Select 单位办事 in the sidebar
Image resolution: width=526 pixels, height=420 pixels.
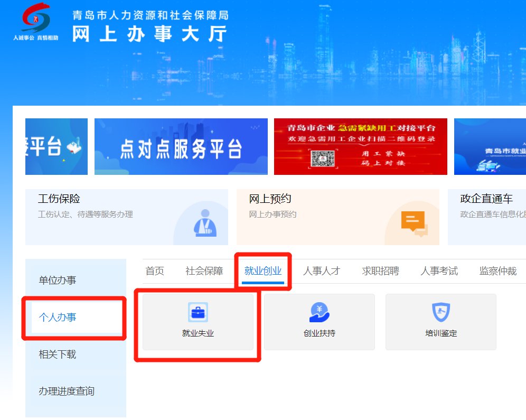(58, 280)
